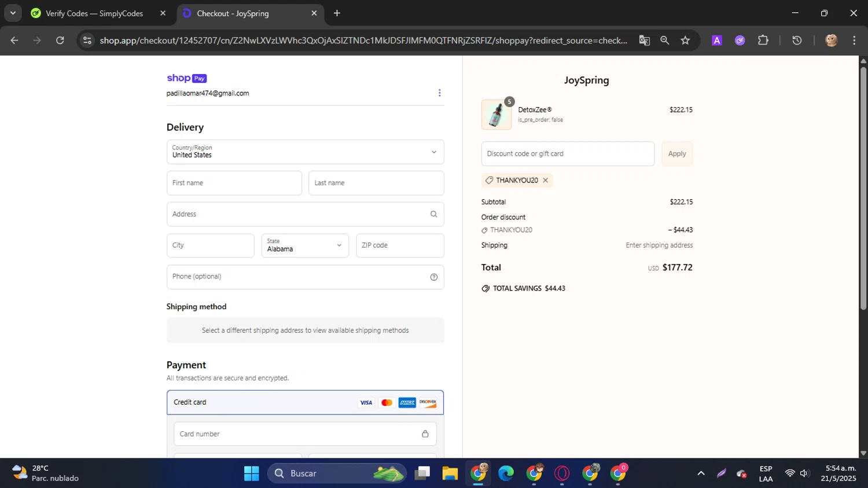Open the browser history clock icon
Viewport: 868px width, 488px height.
(797, 41)
